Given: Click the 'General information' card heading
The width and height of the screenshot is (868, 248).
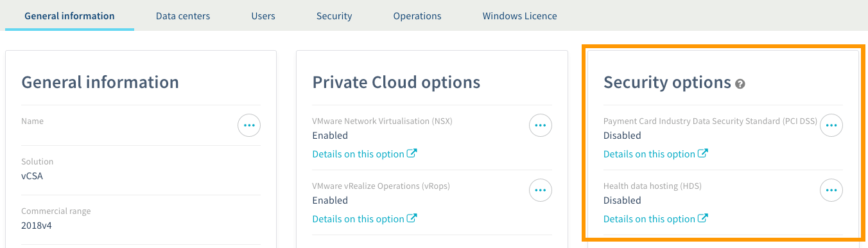Looking at the screenshot, I should click(100, 82).
